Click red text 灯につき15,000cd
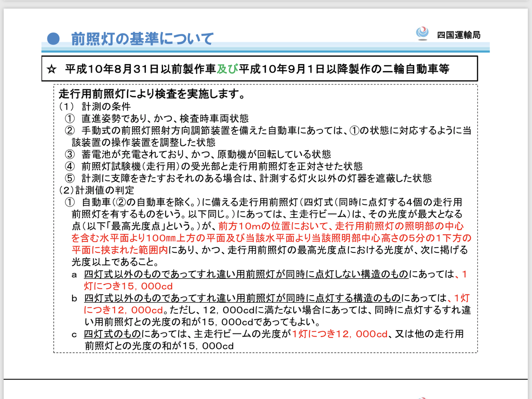 (128, 286)
